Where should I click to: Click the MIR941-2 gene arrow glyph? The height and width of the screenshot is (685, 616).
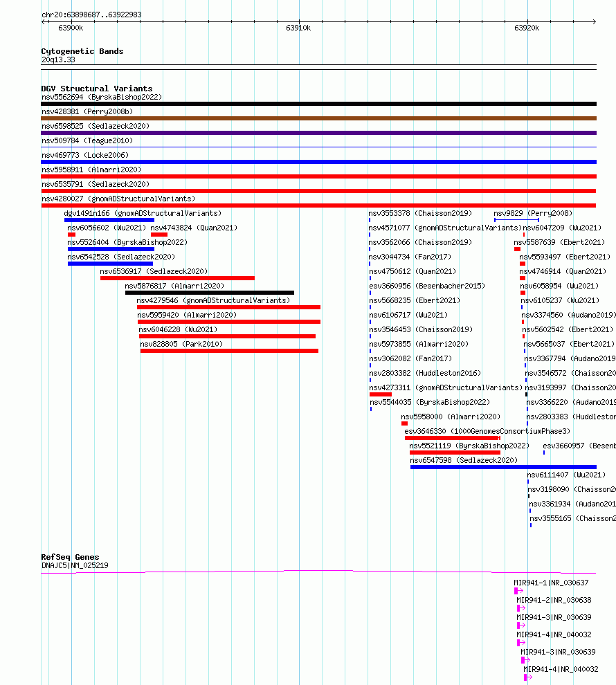point(521,608)
